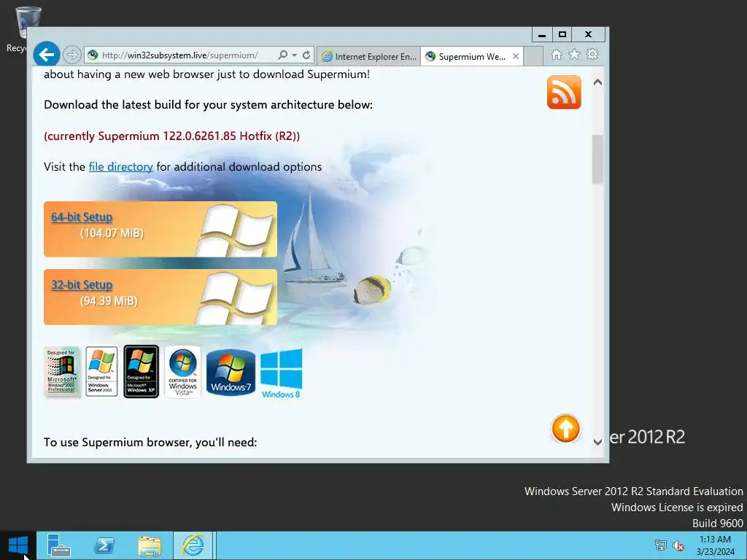The image size is (747, 560).
Task: Click the orange back-to-top arrow button
Action: [x=565, y=429]
